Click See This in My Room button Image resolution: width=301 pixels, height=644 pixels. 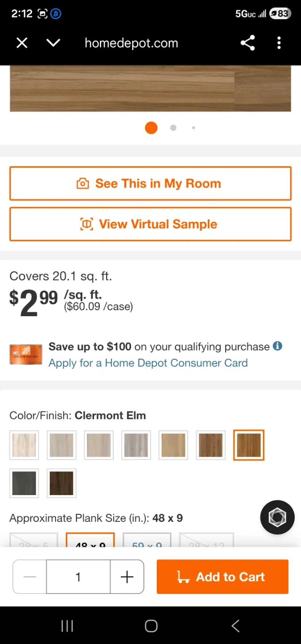pyautogui.click(x=150, y=183)
